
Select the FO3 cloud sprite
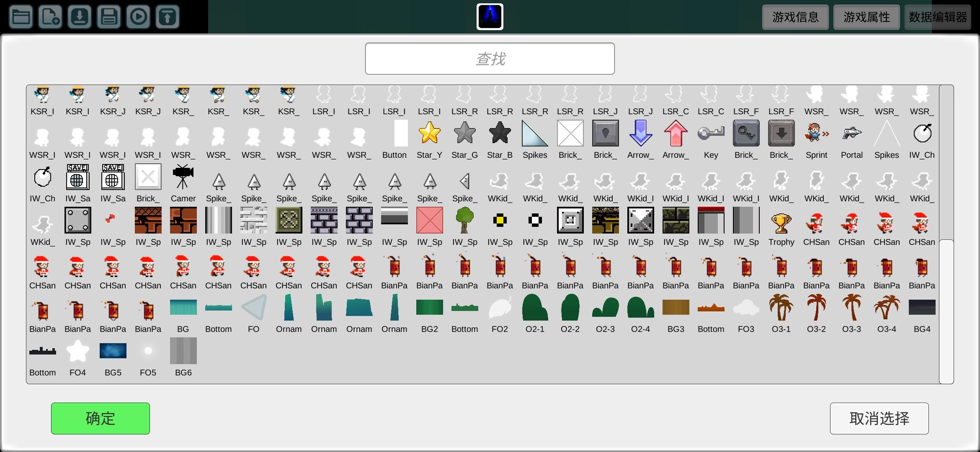[x=746, y=307]
